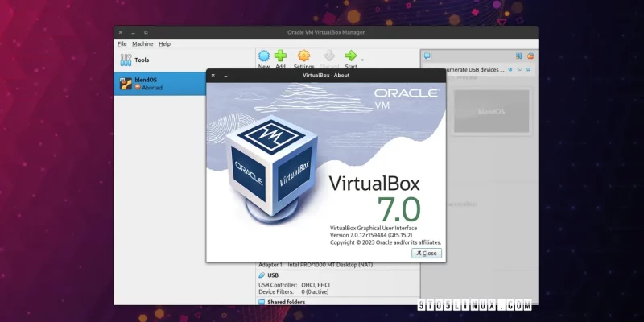644x322 pixels.
Task: Click the 7.0.12 version text line
Action: point(371,235)
